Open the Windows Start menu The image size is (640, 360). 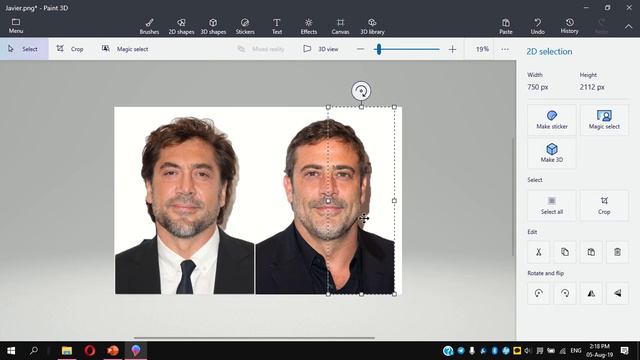pos(11,351)
